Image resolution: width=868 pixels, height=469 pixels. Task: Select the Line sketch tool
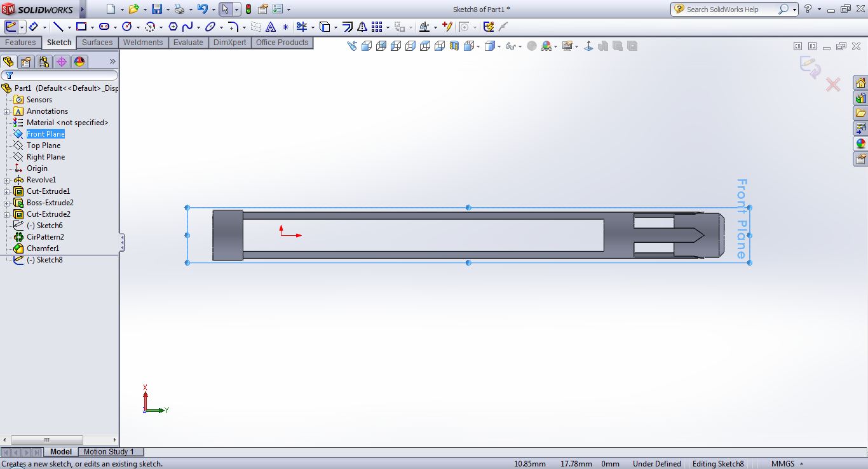(58, 27)
